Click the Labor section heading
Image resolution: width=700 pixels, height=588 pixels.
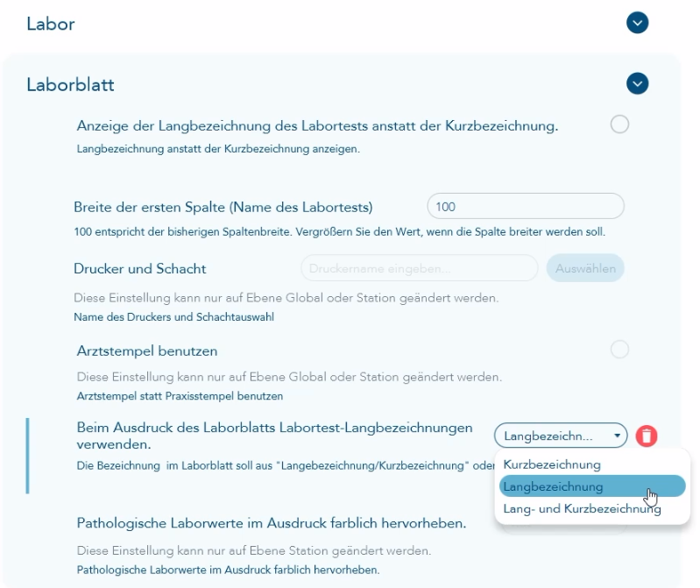pyautogui.click(x=51, y=24)
